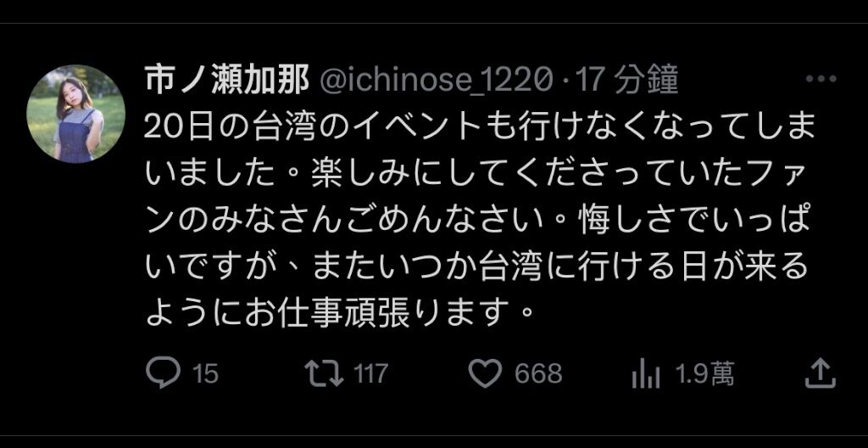The height and width of the screenshot is (448, 868).
Task: Open the three-dot more options menu
Action: point(821,79)
